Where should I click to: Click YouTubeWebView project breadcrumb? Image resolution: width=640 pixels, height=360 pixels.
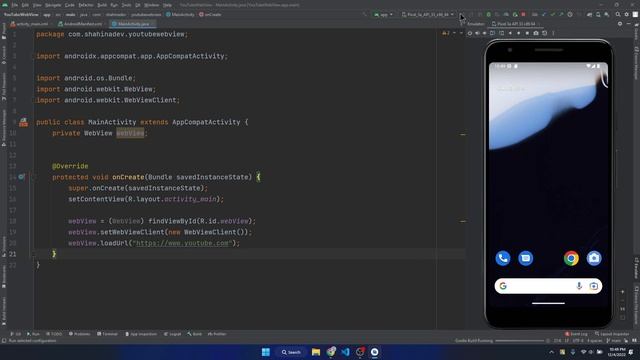click(x=21, y=14)
